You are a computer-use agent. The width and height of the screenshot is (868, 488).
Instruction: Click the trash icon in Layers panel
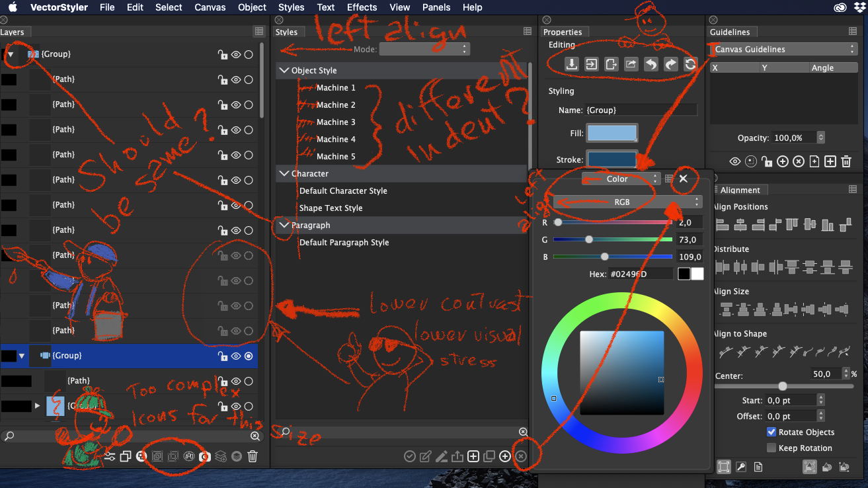pos(252,456)
